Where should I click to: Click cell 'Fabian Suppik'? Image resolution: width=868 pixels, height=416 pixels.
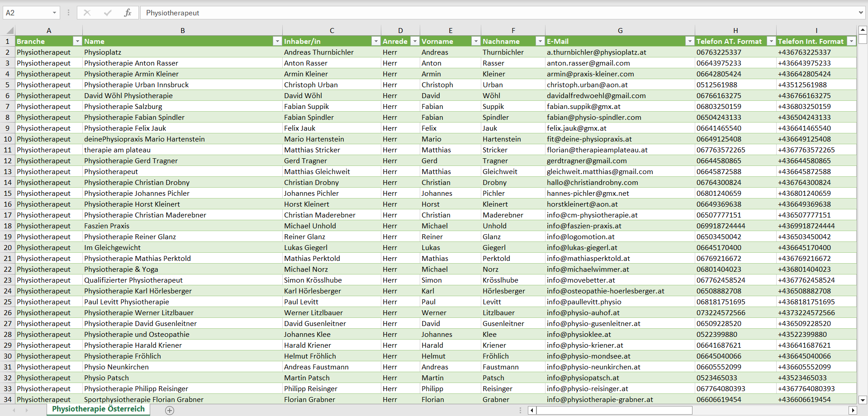[x=332, y=106]
